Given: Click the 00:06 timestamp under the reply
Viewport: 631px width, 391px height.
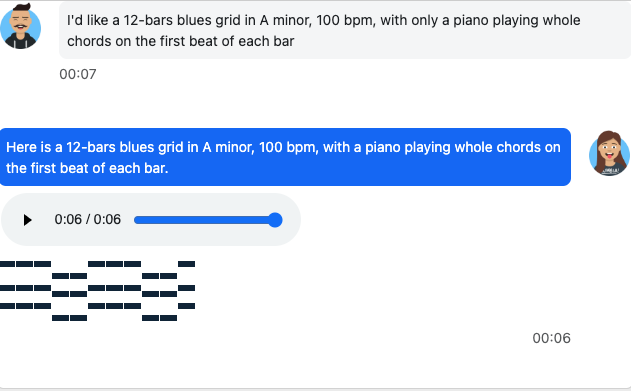Looking at the screenshot, I should [x=551, y=338].
